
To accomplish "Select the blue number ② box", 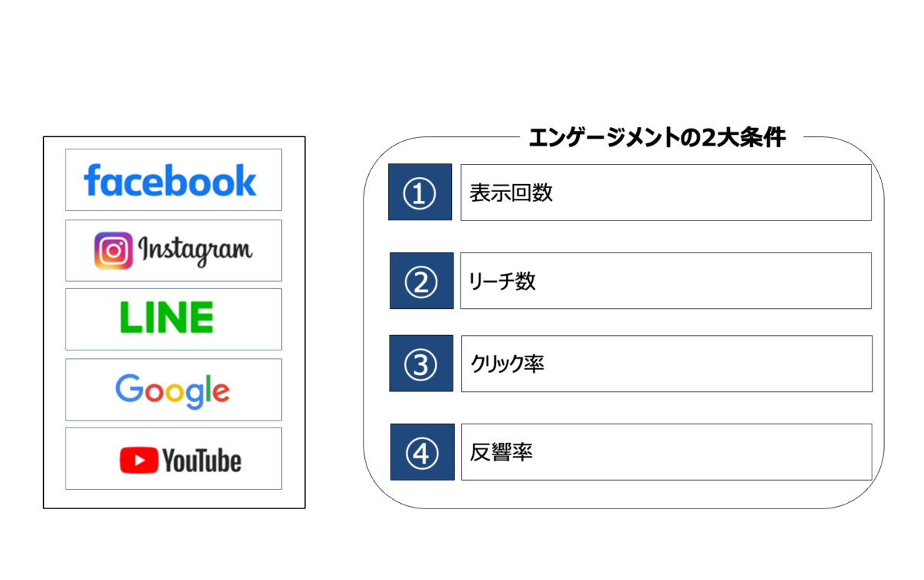I will (420, 280).
